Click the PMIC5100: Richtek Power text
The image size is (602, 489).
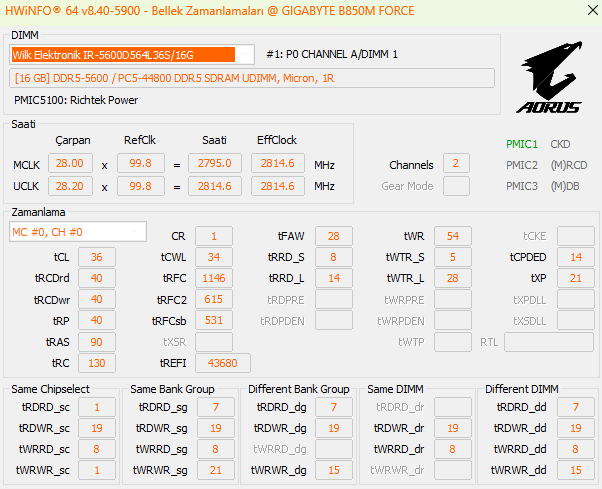pos(76,101)
